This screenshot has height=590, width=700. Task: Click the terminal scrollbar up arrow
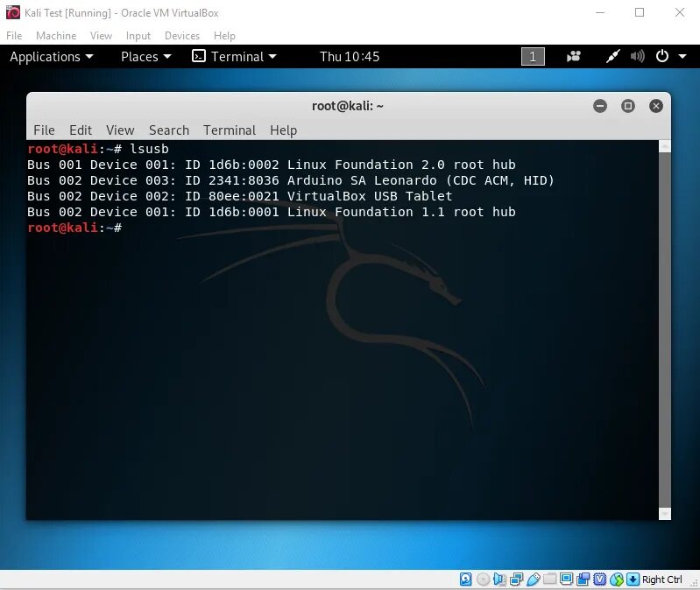[x=665, y=146]
